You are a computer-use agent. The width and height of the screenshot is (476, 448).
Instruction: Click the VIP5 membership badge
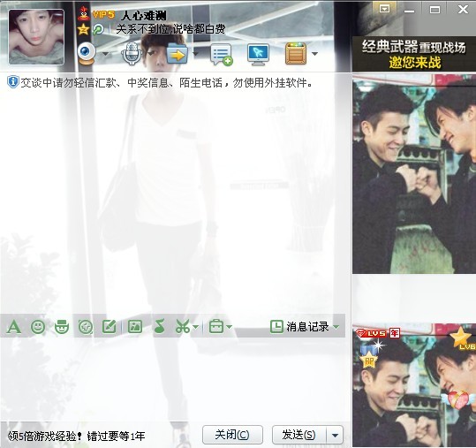tap(103, 14)
